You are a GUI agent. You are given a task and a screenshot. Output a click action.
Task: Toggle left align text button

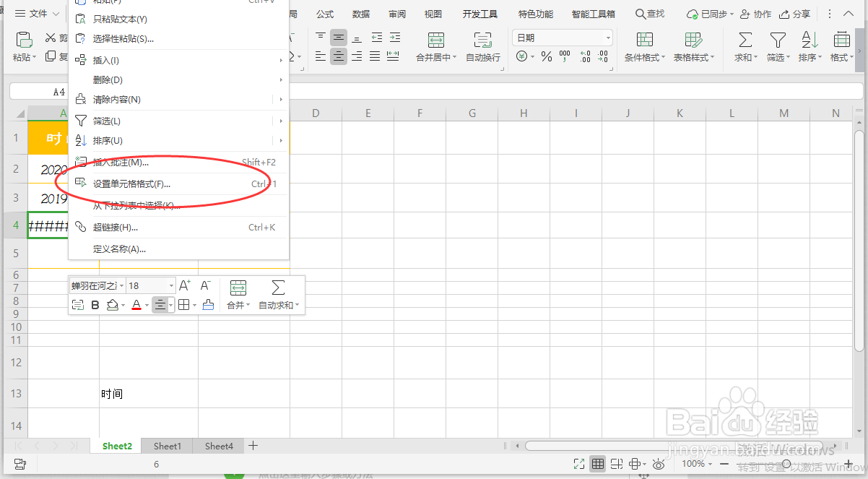(321, 56)
